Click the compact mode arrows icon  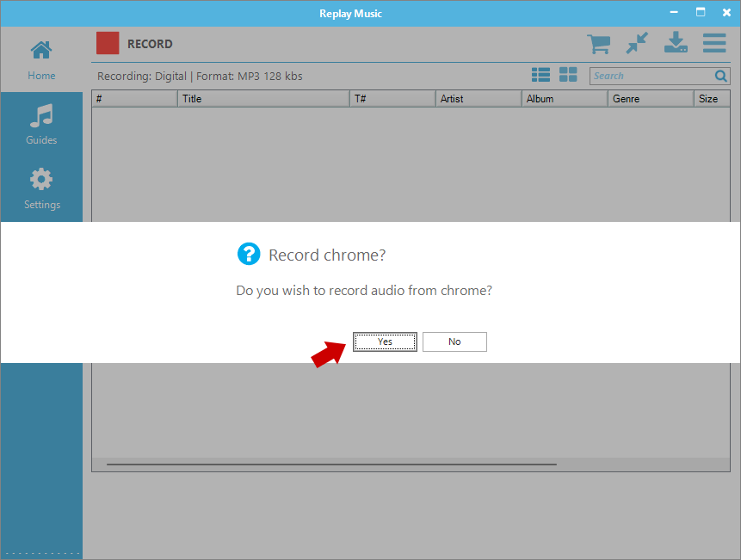637,43
